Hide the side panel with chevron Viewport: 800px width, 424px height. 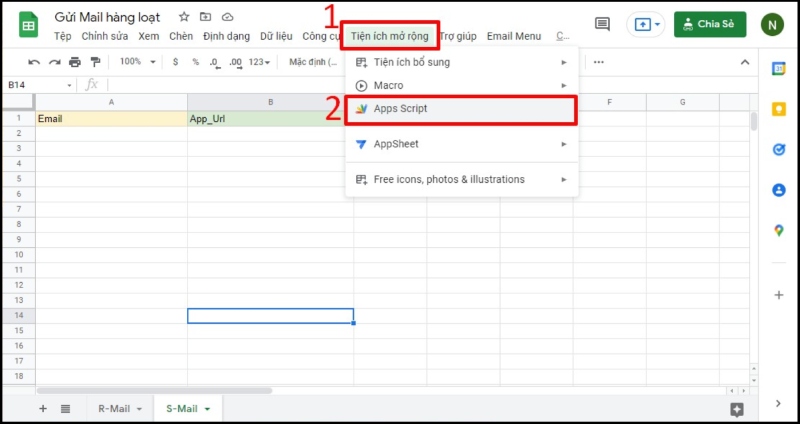(778, 403)
